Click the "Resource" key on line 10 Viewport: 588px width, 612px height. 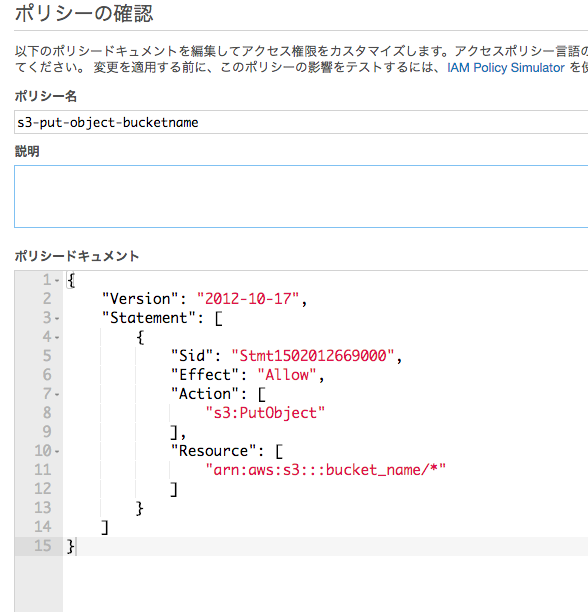214,451
